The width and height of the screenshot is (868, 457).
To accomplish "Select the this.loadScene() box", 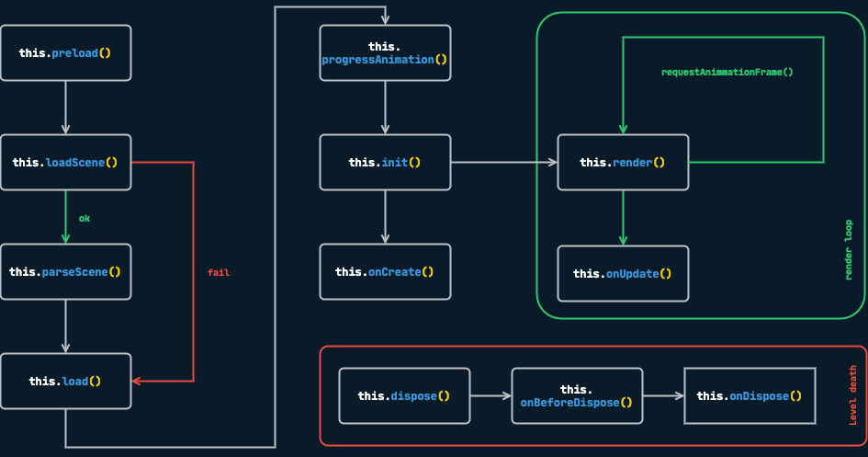I will [65, 162].
